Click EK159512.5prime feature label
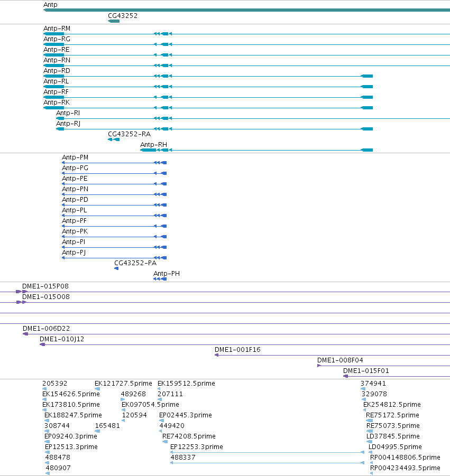The height and width of the screenshot is (476, 450). tap(186, 384)
